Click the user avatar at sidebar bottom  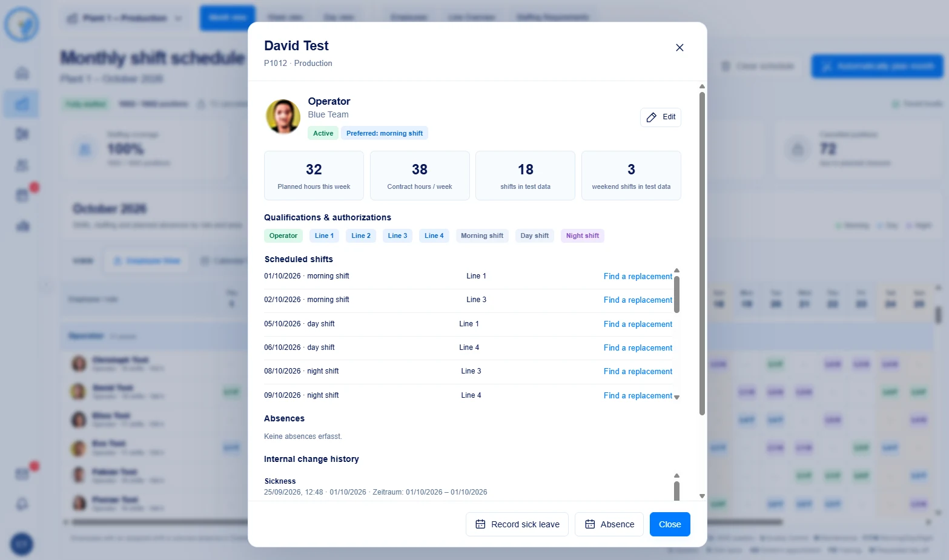pos(22,544)
